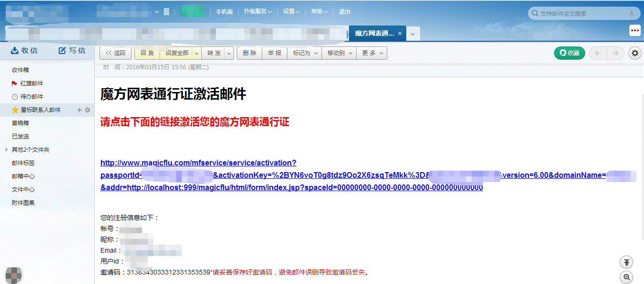Click 转发 to forward mail
This screenshot has width=644, height=284.
[x=214, y=53]
